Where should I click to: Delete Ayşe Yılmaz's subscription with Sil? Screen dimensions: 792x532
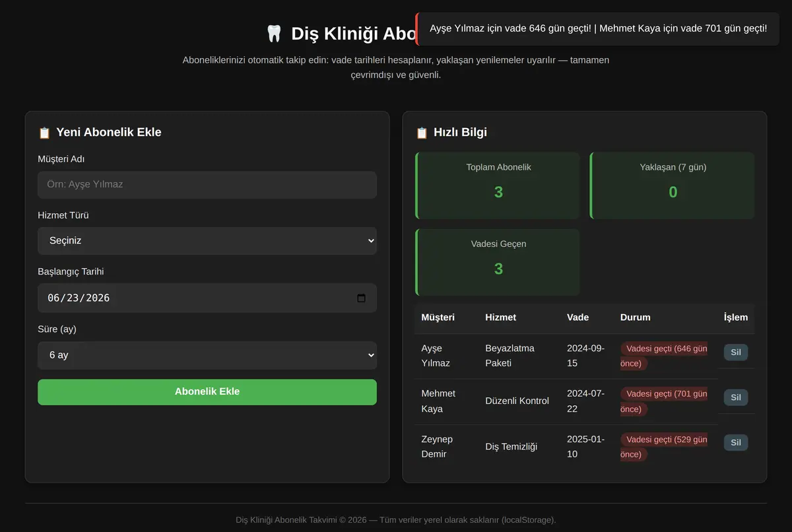point(736,352)
